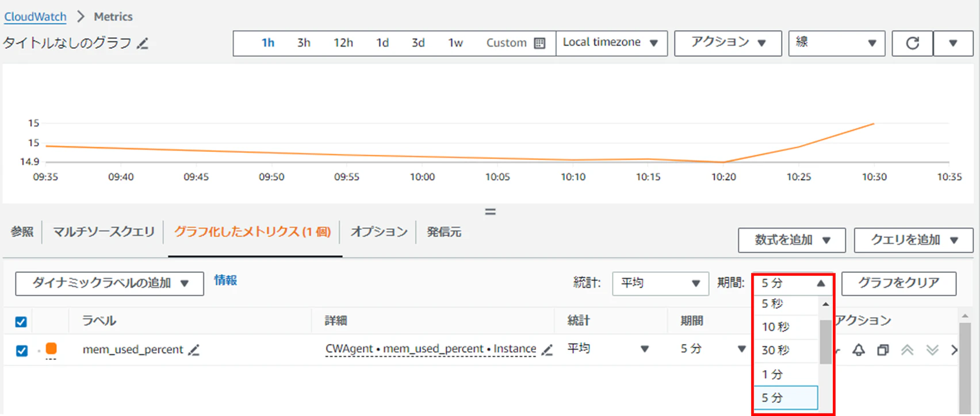This screenshot has width=980, height=416.
Task: Switch to the 発信元 tab
Action: pyautogui.click(x=444, y=232)
